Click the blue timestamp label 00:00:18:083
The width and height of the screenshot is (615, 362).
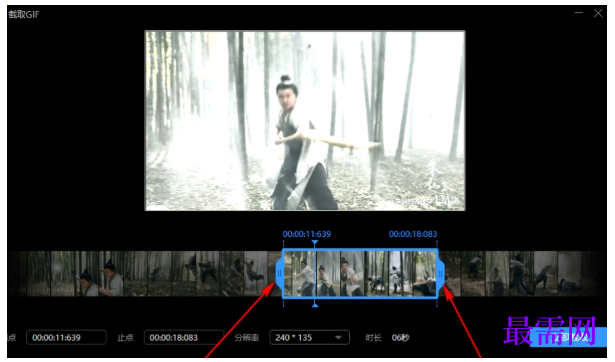point(413,234)
